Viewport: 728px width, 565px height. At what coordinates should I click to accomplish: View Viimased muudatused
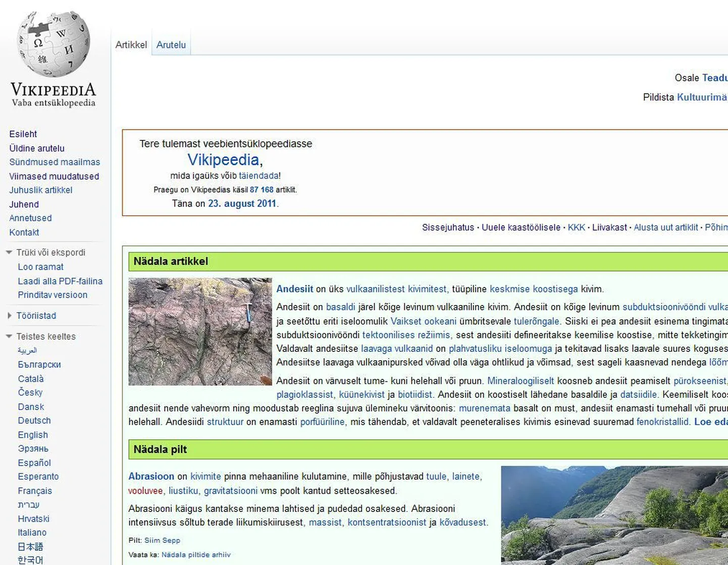coord(54,176)
